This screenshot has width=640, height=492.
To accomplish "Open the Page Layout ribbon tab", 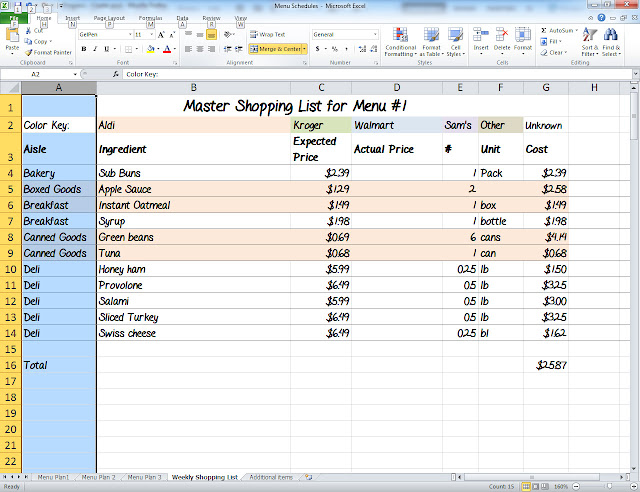I will (x=109, y=18).
